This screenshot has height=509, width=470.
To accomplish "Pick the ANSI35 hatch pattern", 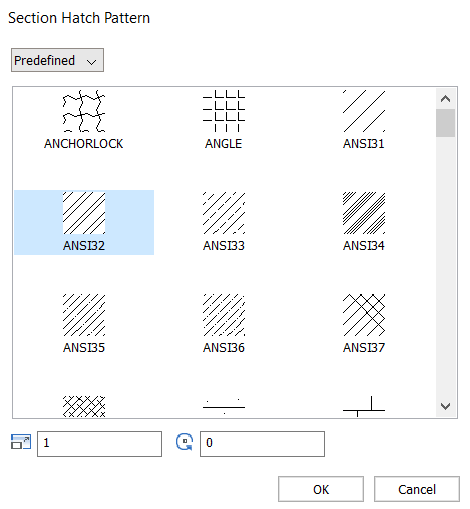I will [x=84, y=324].
